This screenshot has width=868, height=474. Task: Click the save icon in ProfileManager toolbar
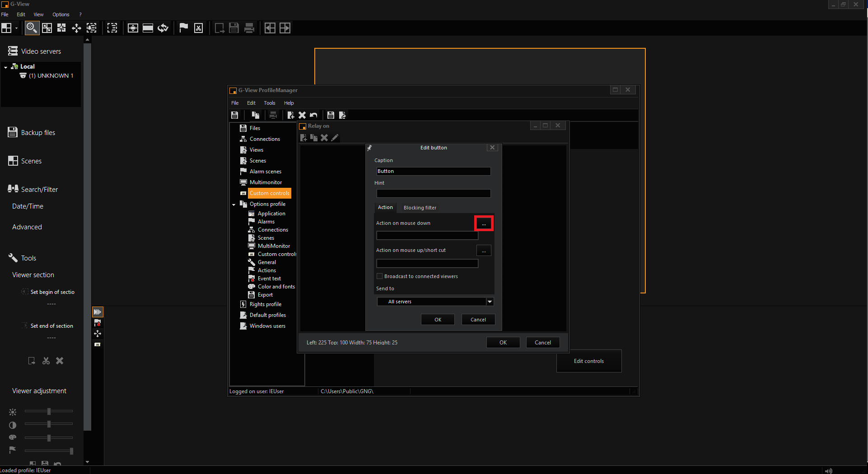pos(234,115)
